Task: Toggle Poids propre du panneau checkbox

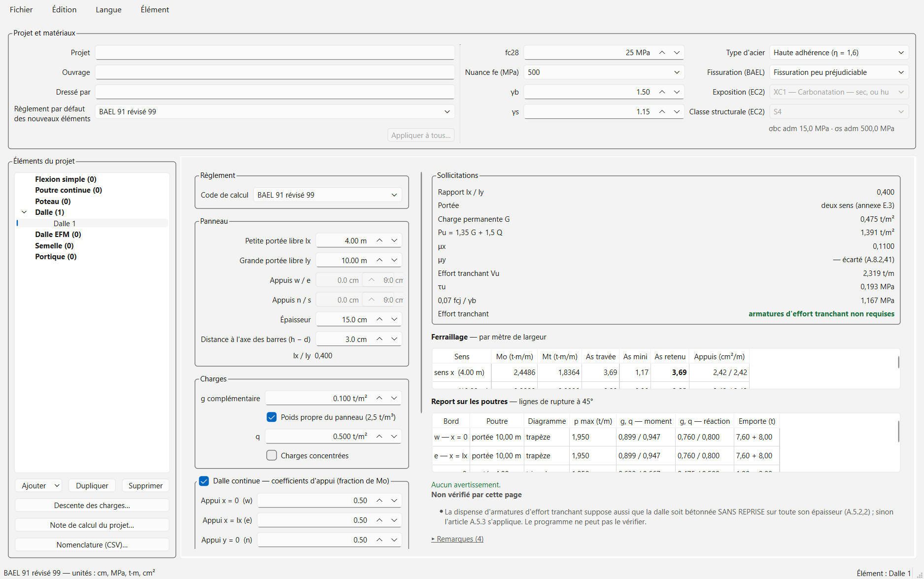Action: (272, 417)
